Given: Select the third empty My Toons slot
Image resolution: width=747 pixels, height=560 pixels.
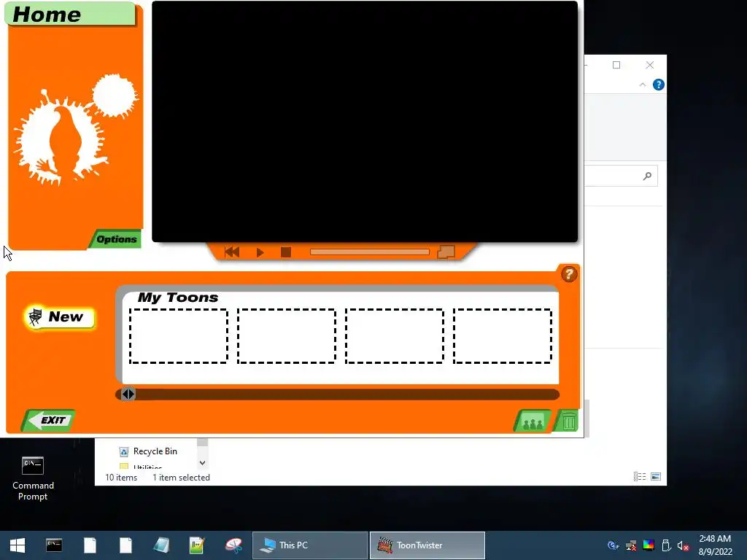Looking at the screenshot, I should pos(395,336).
